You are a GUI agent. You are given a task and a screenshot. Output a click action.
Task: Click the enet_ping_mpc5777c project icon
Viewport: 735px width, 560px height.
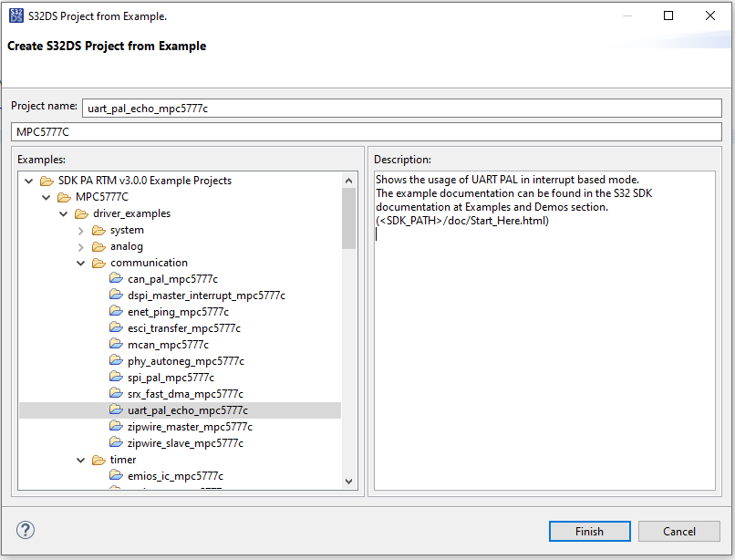116,312
